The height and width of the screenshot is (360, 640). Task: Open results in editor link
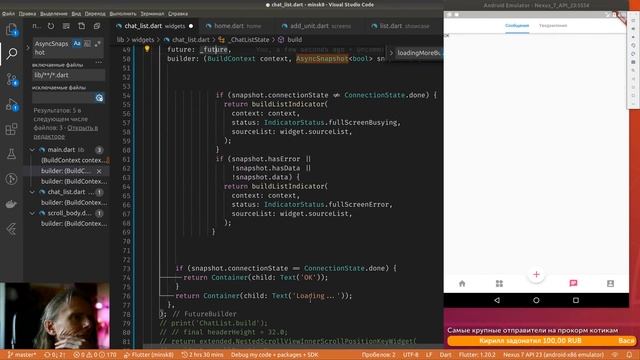pos(65,132)
